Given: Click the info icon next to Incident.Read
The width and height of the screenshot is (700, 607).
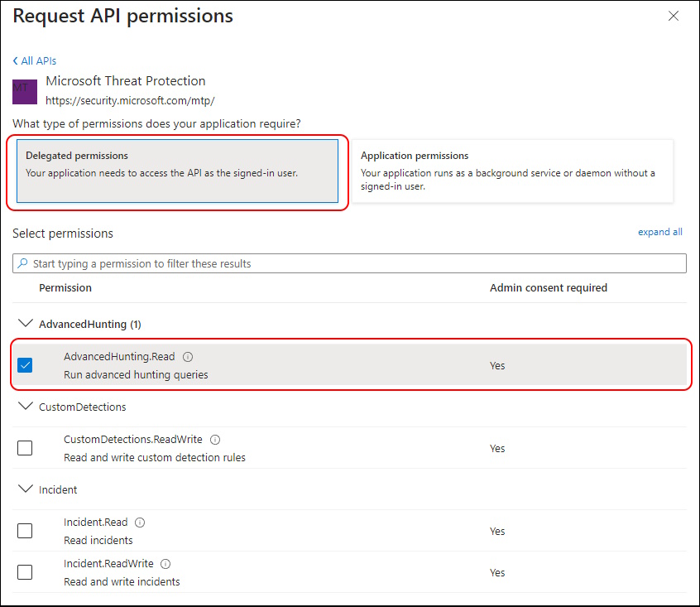Looking at the screenshot, I should (140, 523).
